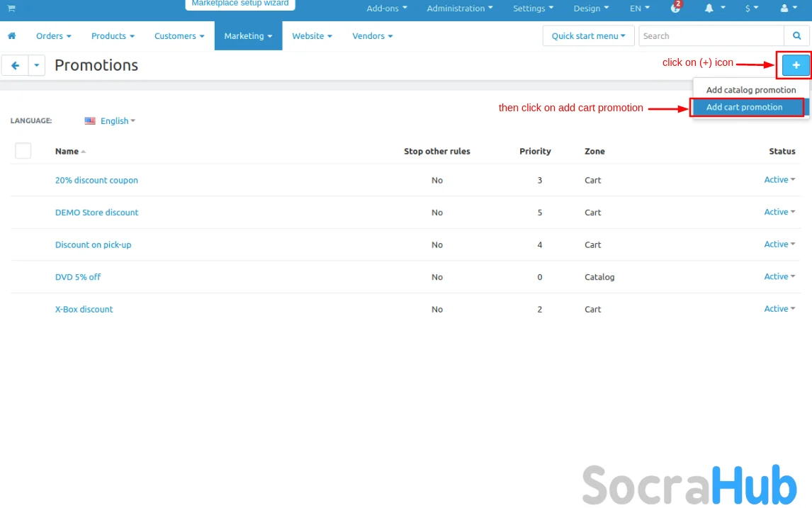Click the search magnifier button
This screenshot has height=508, width=812.
point(796,36)
